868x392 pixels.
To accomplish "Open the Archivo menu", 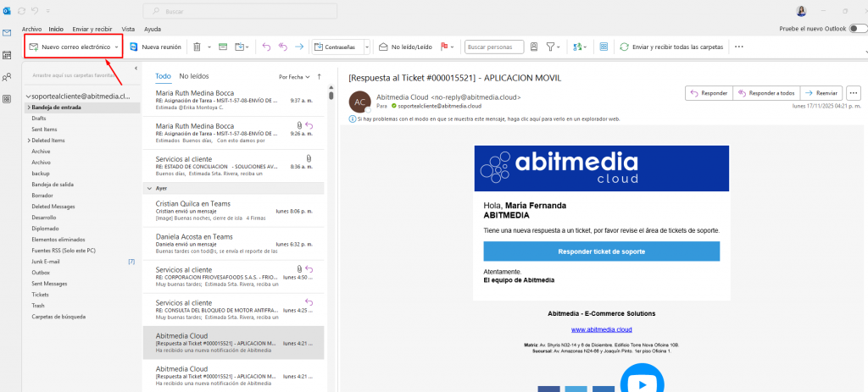I will coord(31,29).
